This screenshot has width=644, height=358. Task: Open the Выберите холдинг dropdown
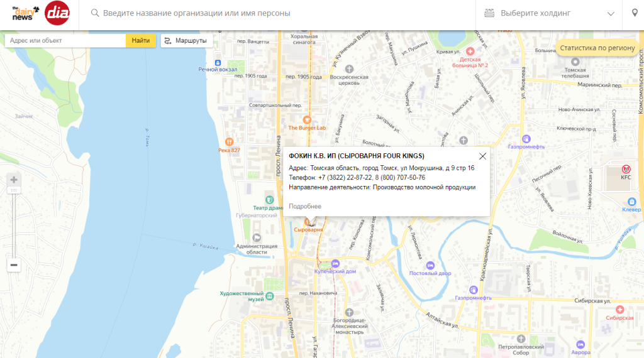pos(548,13)
